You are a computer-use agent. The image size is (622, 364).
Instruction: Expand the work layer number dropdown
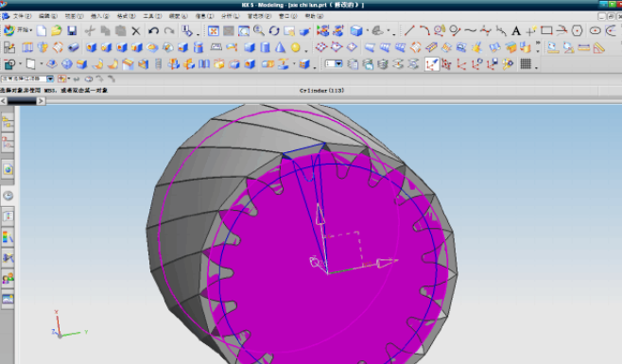click(x=338, y=64)
